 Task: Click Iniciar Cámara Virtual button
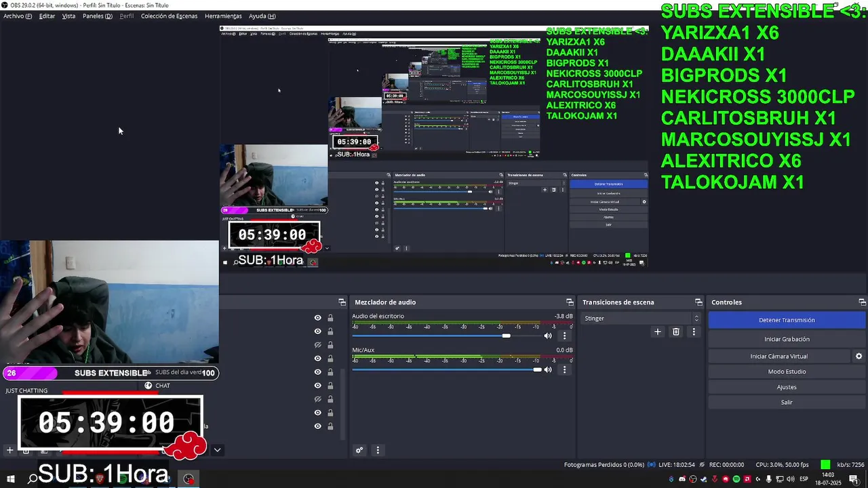(778, 356)
